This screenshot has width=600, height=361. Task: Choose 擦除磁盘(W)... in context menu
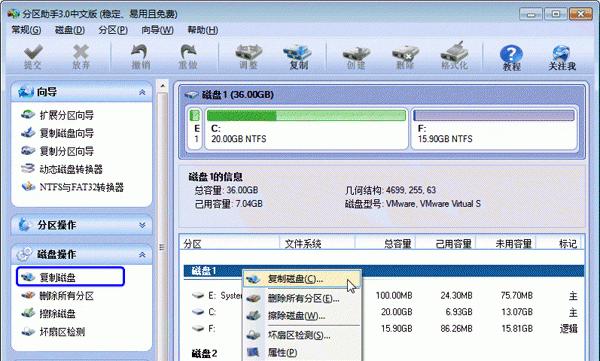[x=302, y=316]
